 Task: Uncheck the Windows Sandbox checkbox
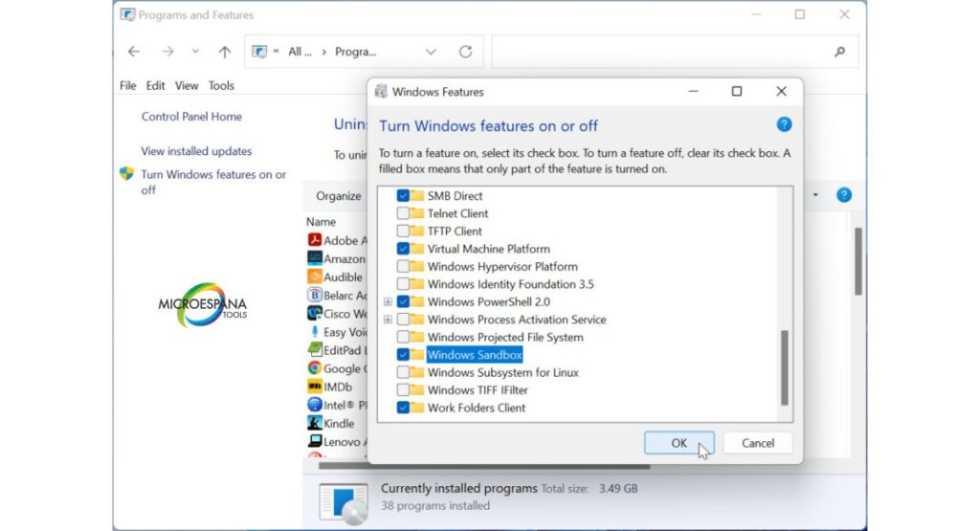click(403, 355)
